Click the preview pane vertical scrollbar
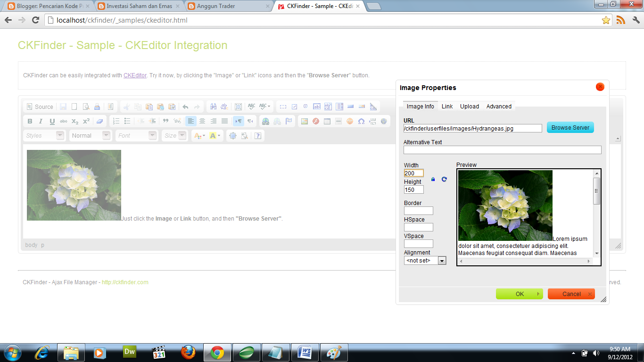644x362 pixels. pyautogui.click(x=597, y=213)
